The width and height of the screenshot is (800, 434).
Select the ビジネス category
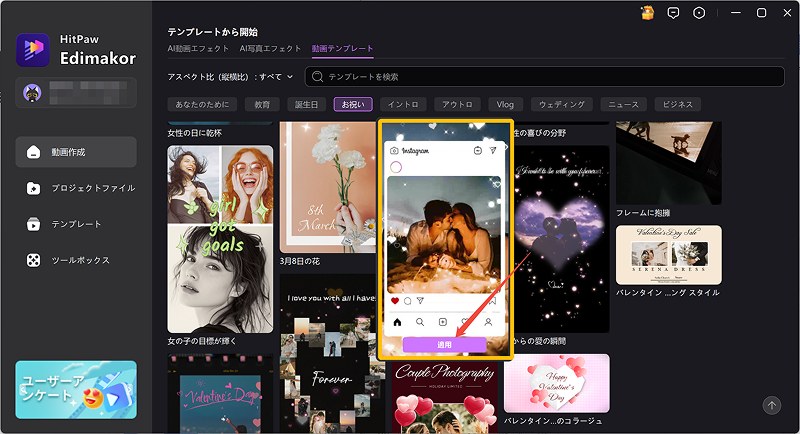pos(678,105)
